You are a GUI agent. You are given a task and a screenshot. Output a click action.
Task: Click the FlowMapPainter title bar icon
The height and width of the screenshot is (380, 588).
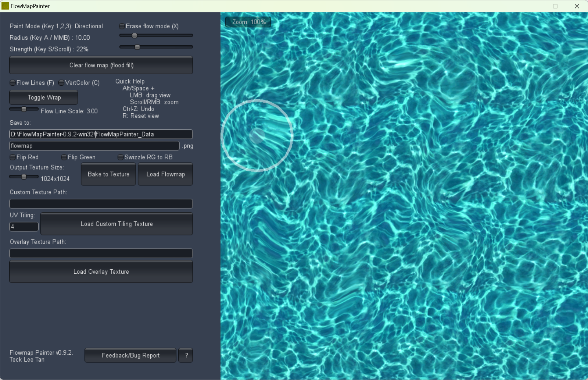coord(5,6)
